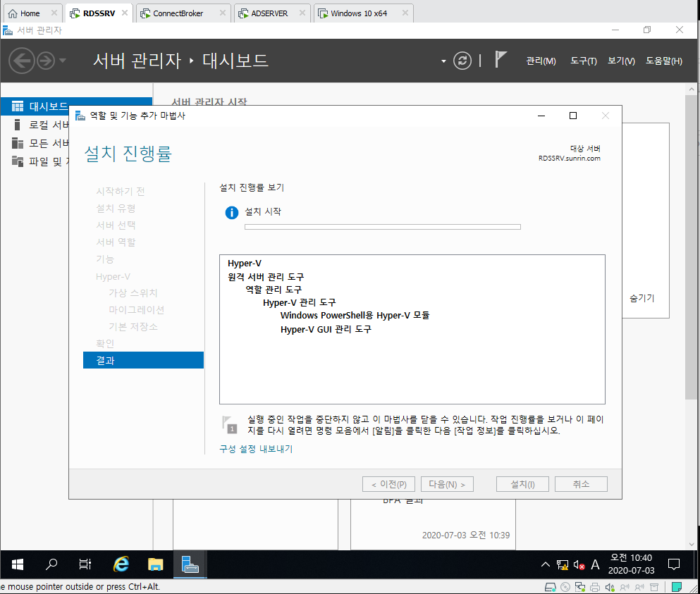This screenshot has width=700, height=594.
Task: Click the network status tray icon
Action: 563,565
